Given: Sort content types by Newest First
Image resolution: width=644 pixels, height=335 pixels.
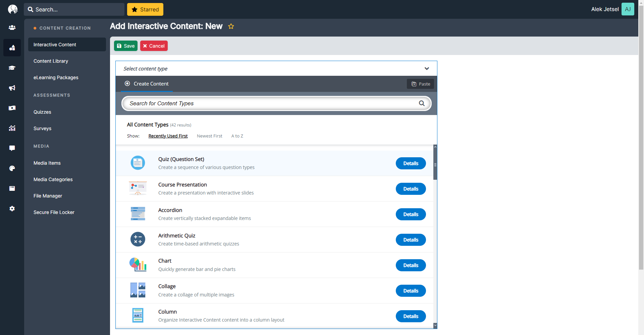Looking at the screenshot, I should tap(210, 136).
